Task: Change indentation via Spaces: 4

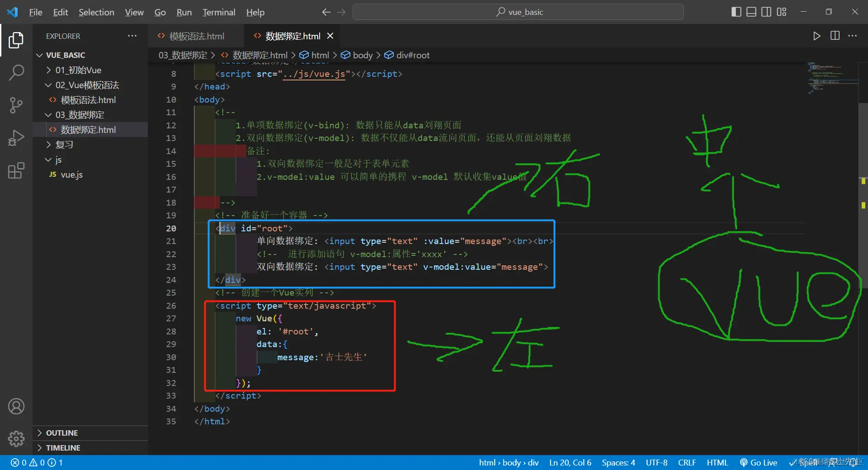Action: point(618,462)
